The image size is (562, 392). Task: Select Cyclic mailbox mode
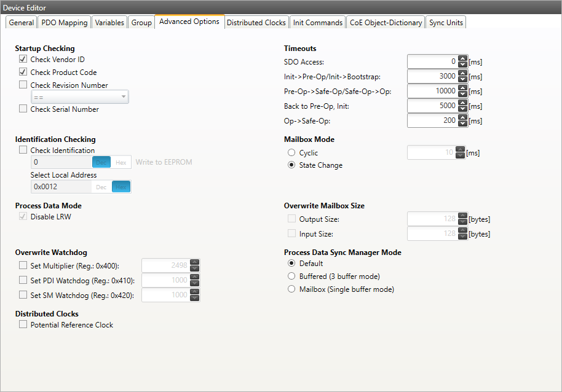[x=291, y=152]
